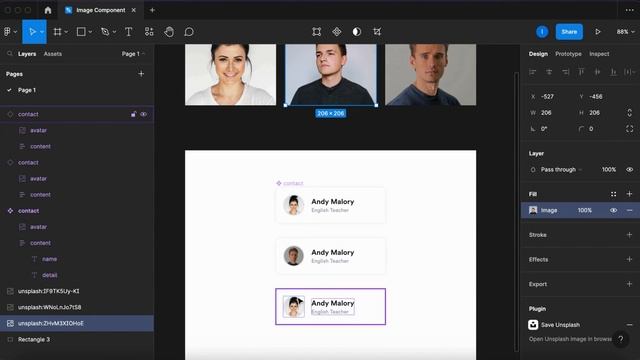The width and height of the screenshot is (640, 360).
Task: Select the Rectangle 3 layer
Action: pyautogui.click(x=77, y=339)
